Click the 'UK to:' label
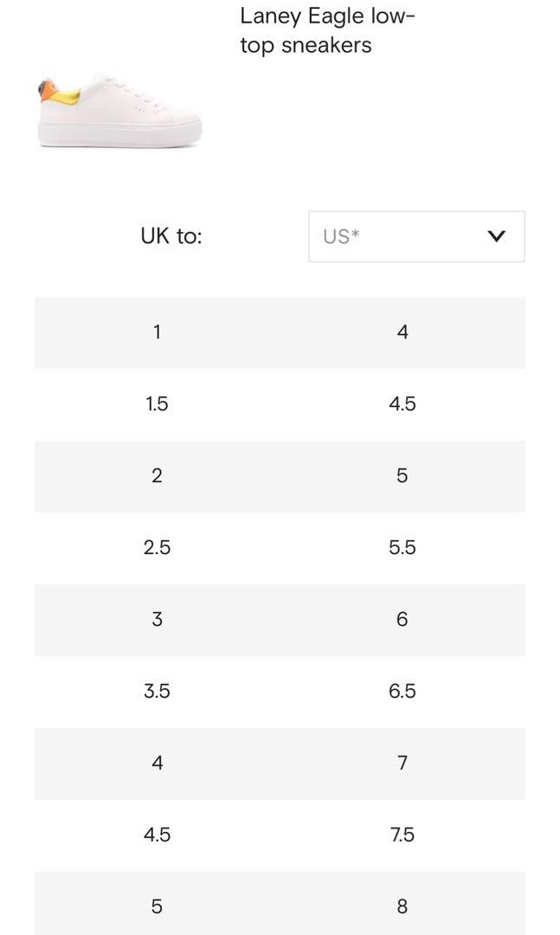560x935 pixels. click(171, 236)
